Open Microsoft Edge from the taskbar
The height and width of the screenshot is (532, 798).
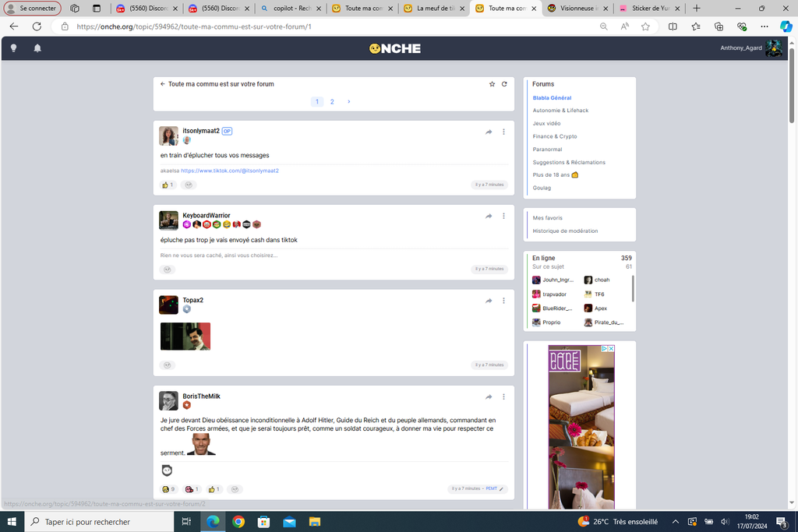coord(213,522)
